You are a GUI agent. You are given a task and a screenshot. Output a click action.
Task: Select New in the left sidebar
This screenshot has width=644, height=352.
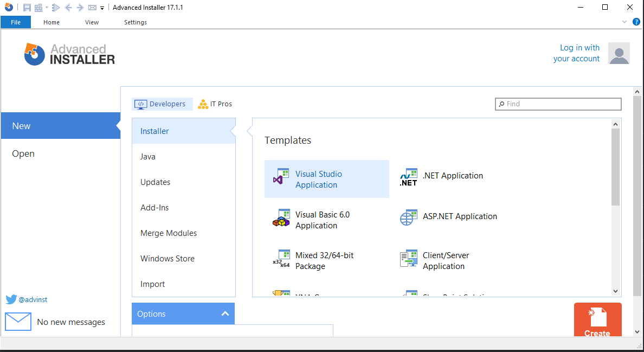pos(60,126)
